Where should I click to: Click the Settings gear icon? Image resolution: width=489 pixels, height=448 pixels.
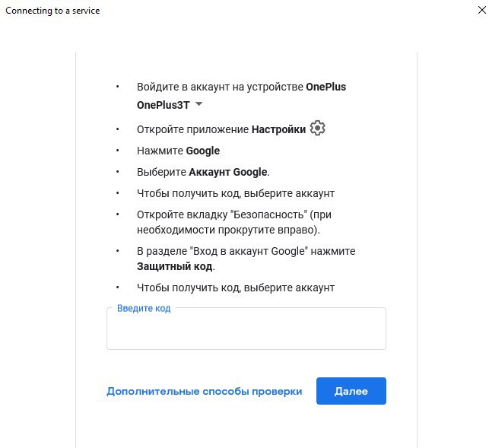pyautogui.click(x=318, y=129)
